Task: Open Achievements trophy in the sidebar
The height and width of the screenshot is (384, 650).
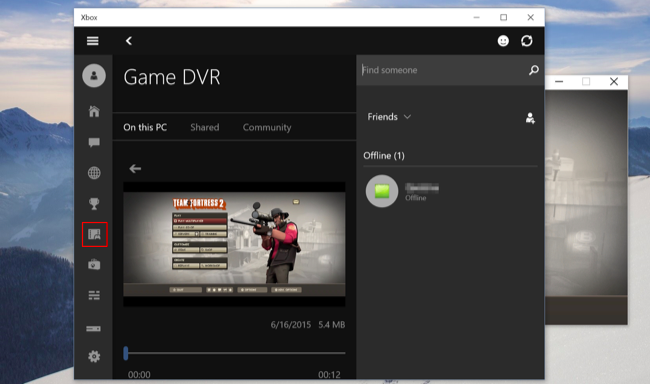Action: (x=94, y=204)
